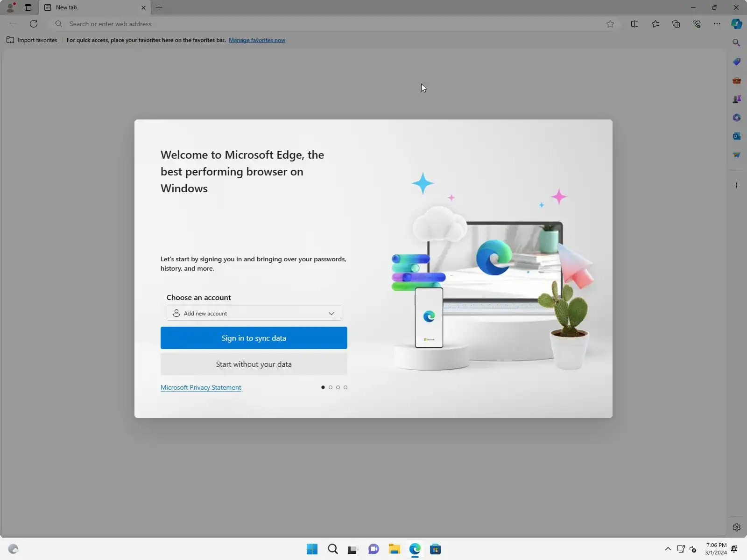The image size is (747, 560).
Task: Open sidebar settings gear icon
Action: click(x=737, y=527)
